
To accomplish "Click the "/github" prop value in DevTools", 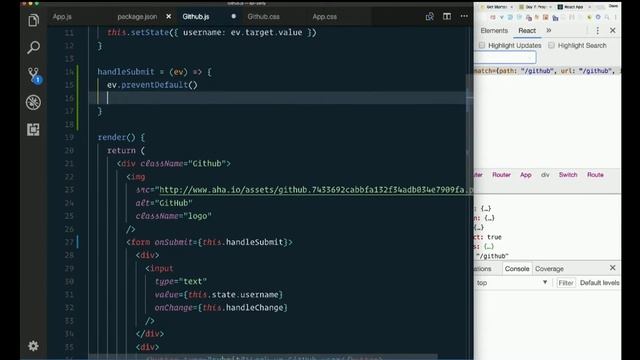I will pos(494,256).
